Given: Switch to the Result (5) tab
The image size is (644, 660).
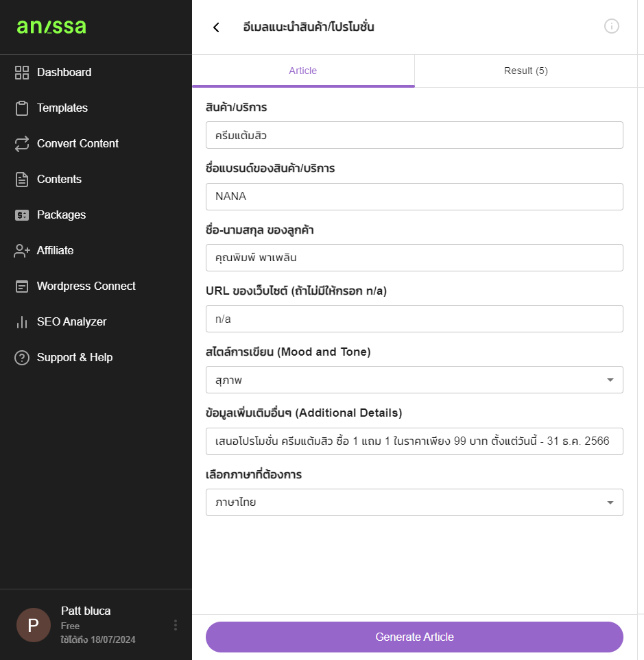Looking at the screenshot, I should [525, 71].
